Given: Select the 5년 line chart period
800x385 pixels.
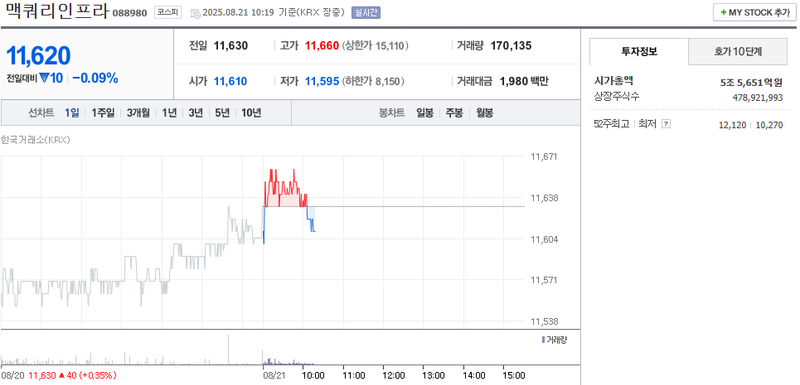Looking at the screenshot, I should (222, 113).
